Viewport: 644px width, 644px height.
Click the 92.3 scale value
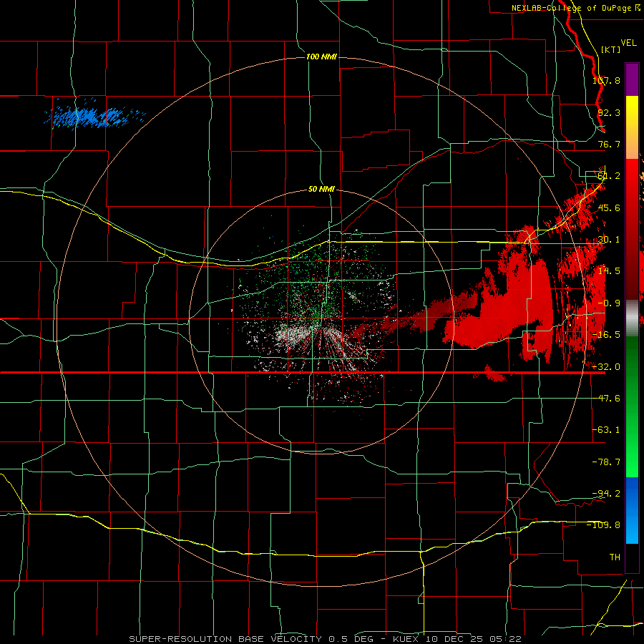click(609, 112)
